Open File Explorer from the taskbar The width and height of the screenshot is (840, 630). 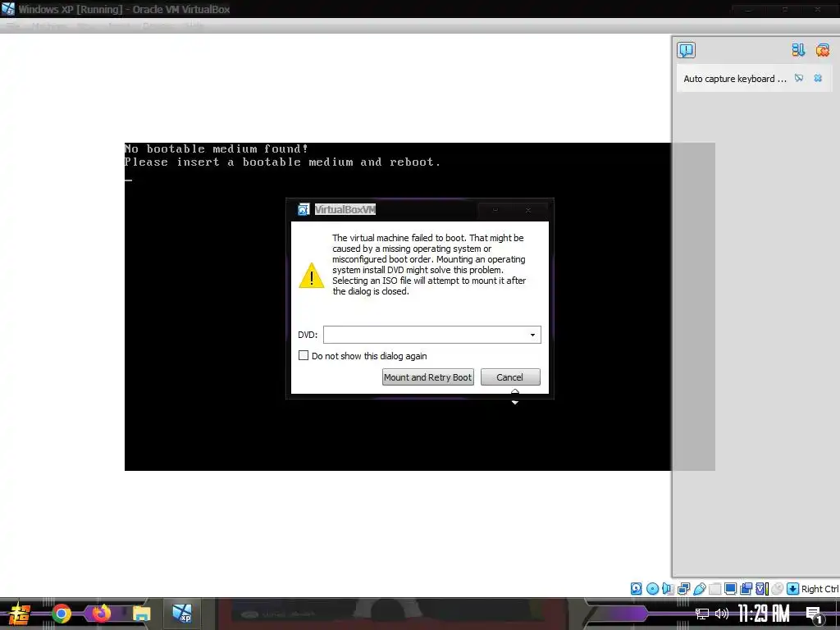tap(141, 614)
